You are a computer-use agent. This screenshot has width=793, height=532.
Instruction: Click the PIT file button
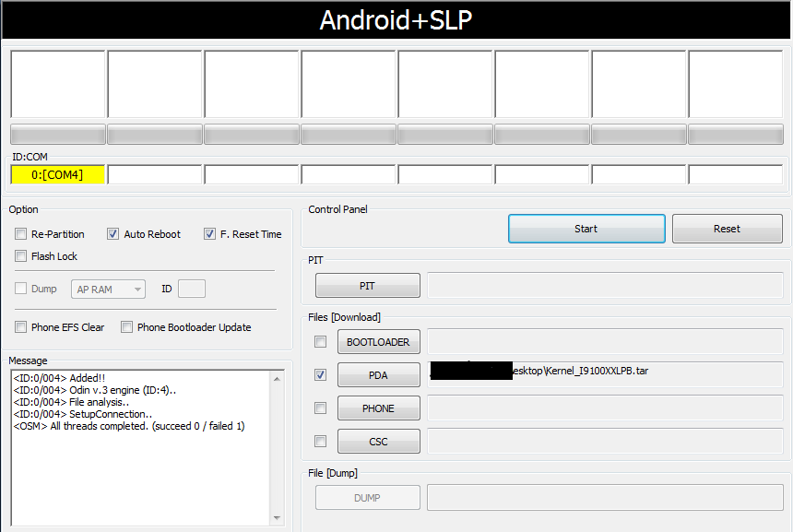[x=368, y=286]
